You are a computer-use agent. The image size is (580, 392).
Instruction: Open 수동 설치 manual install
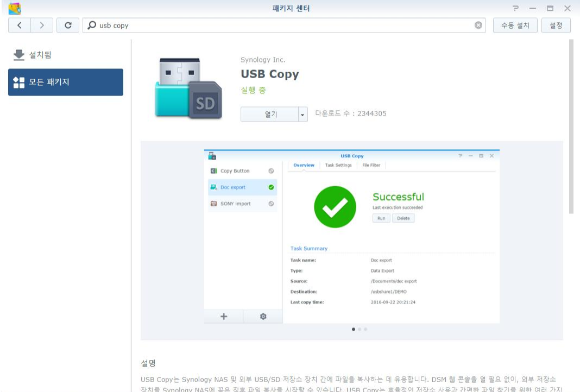[515, 25]
